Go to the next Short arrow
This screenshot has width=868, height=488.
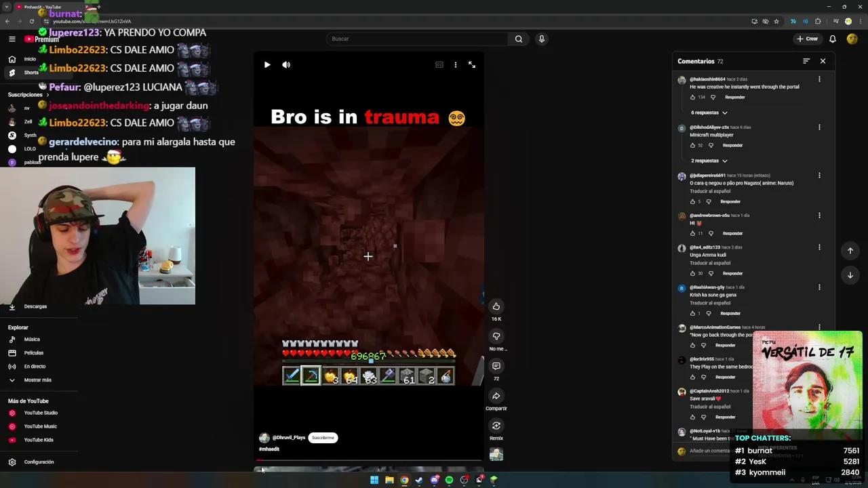[850, 275]
